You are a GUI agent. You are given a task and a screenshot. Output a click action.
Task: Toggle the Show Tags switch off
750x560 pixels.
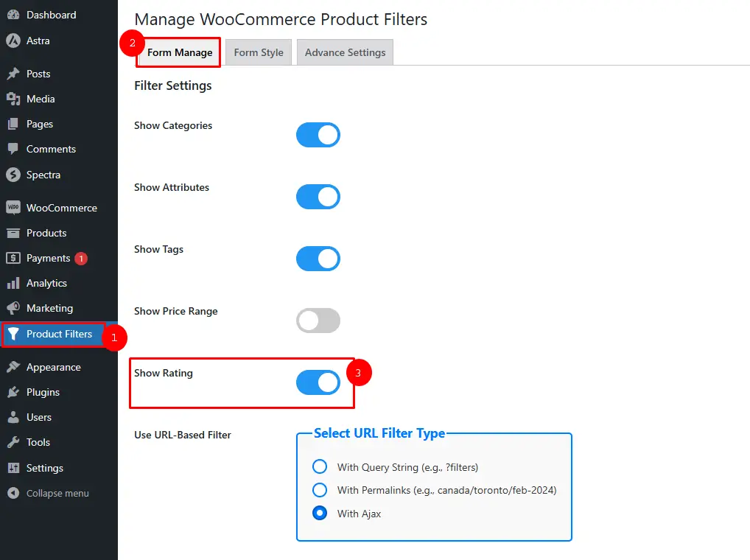318,259
